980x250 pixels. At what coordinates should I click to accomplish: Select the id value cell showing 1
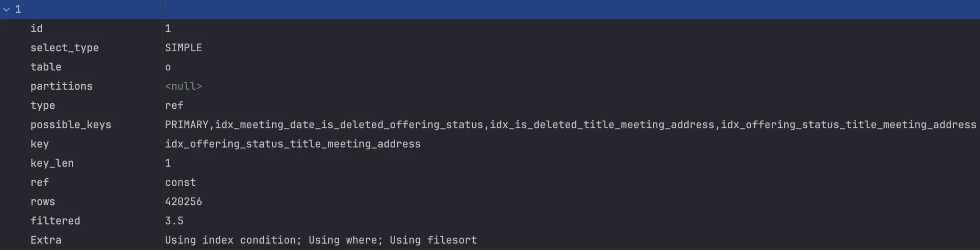click(168, 29)
